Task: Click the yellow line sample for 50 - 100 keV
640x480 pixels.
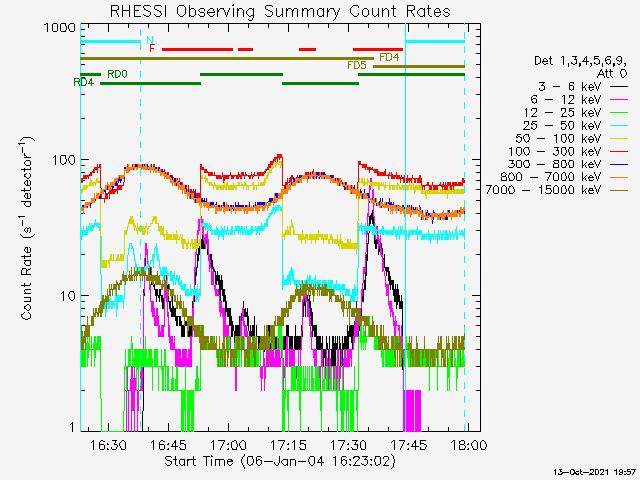Action: click(x=619, y=139)
